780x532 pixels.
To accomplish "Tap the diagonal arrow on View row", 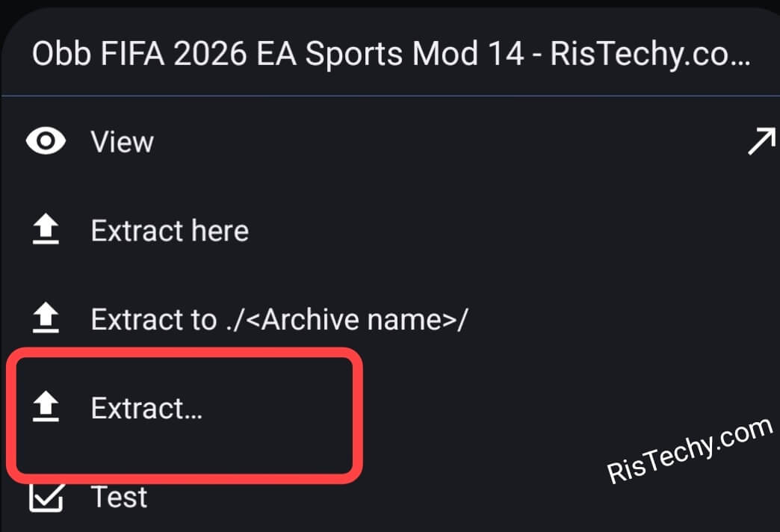I will point(761,141).
